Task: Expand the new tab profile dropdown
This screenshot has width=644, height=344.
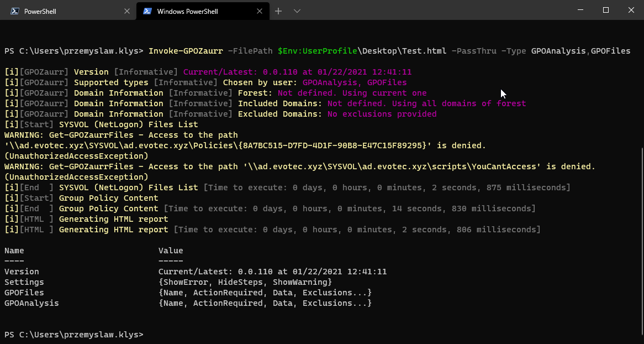Action: 297,11
